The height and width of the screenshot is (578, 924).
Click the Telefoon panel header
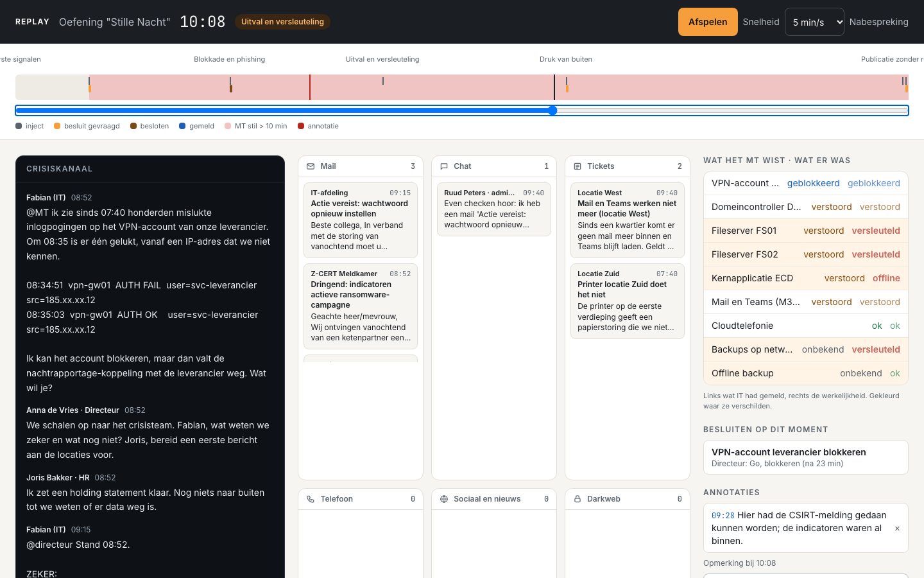[361, 499]
